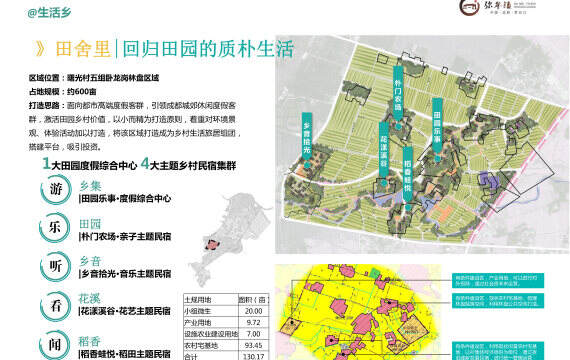Click the middle teal annotation box

tap(498, 301)
